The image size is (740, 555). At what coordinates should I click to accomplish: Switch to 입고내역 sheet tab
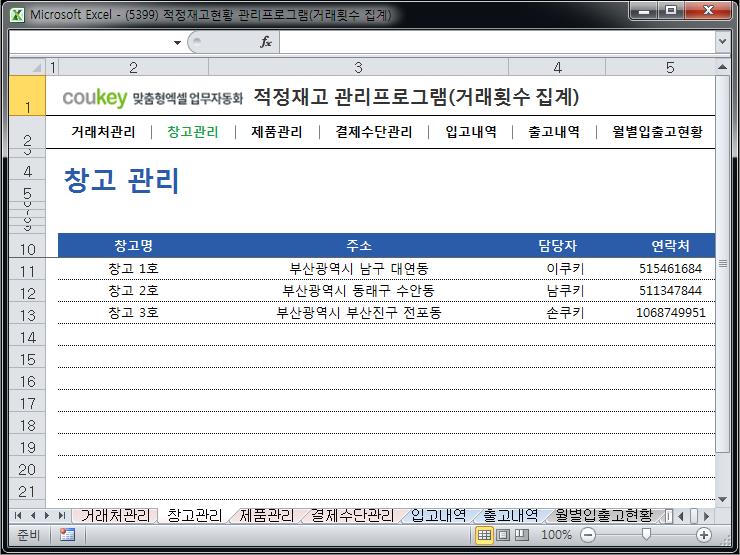pyautogui.click(x=438, y=515)
